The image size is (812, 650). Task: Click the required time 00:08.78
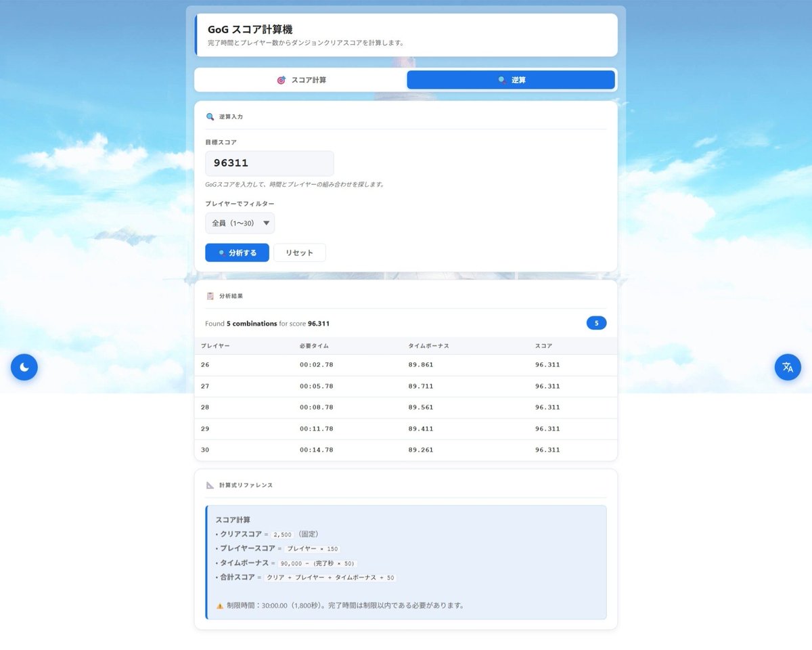pyautogui.click(x=316, y=408)
